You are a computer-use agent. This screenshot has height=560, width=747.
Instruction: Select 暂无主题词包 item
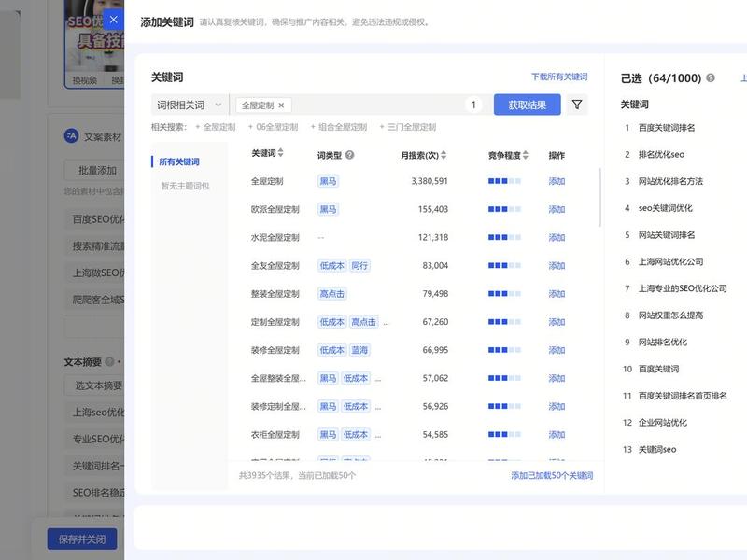click(185, 186)
